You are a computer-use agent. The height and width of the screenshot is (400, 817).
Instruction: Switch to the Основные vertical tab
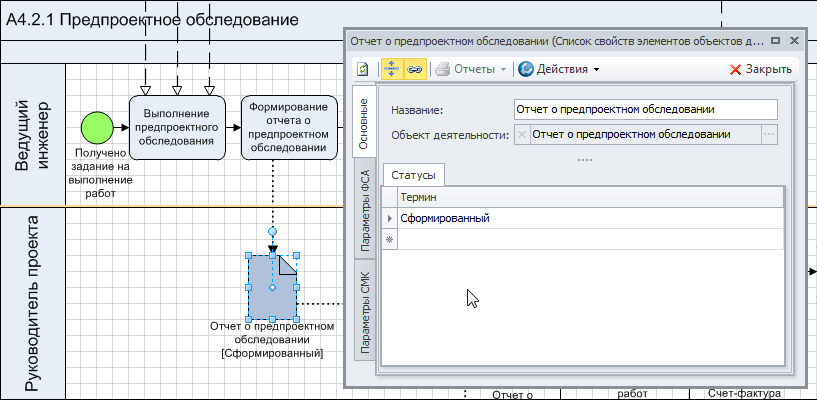point(364,124)
